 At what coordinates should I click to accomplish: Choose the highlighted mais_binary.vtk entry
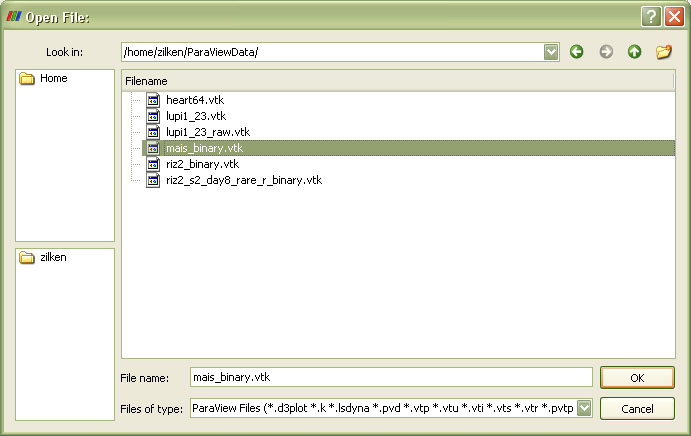click(204, 148)
